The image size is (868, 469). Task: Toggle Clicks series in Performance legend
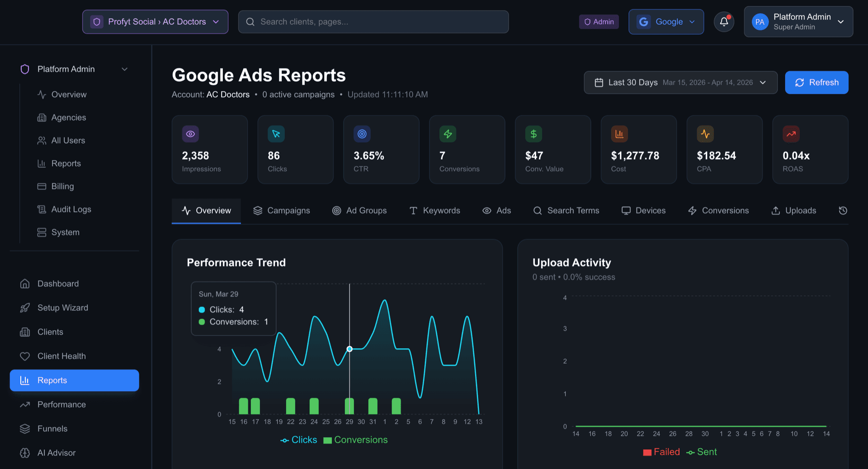(299, 440)
